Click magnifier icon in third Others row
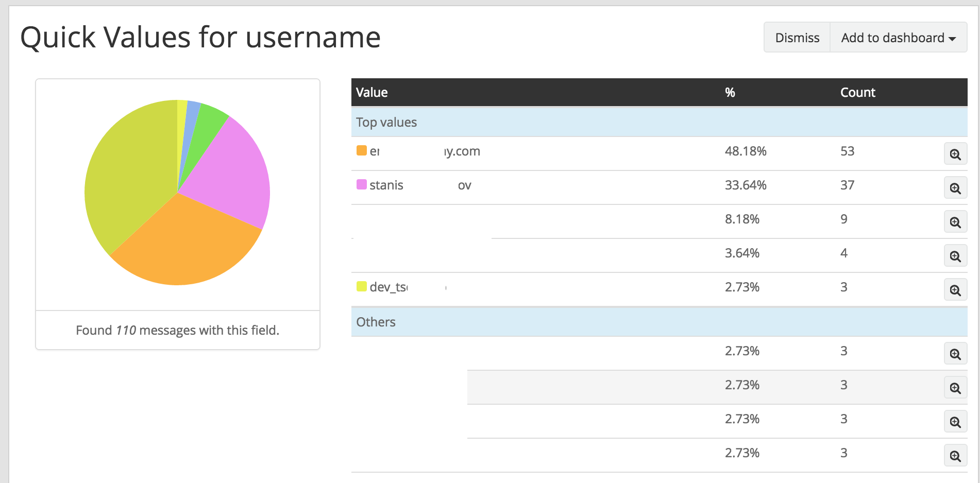The height and width of the screenshot is (483, 980). point(955,422)
